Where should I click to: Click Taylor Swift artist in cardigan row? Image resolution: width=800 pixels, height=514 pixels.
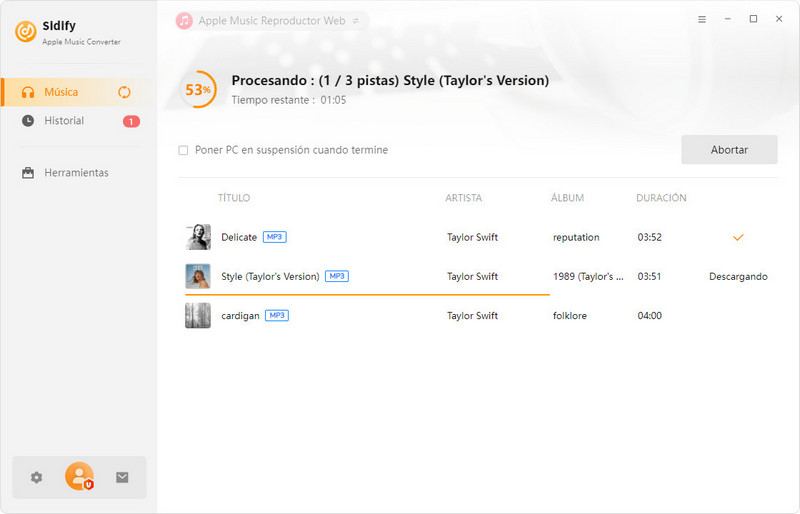pos(472,316)
